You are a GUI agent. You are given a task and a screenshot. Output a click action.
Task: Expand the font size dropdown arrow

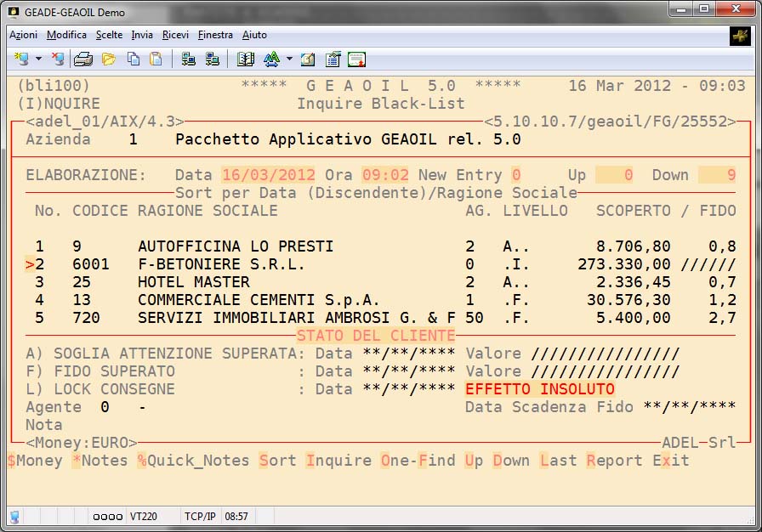289,59
